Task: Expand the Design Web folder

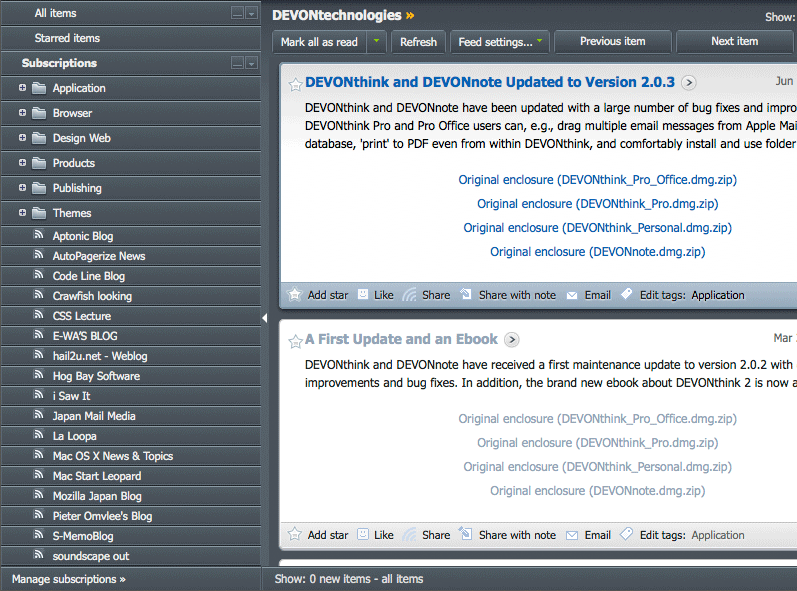Action: tap(22, 137)
